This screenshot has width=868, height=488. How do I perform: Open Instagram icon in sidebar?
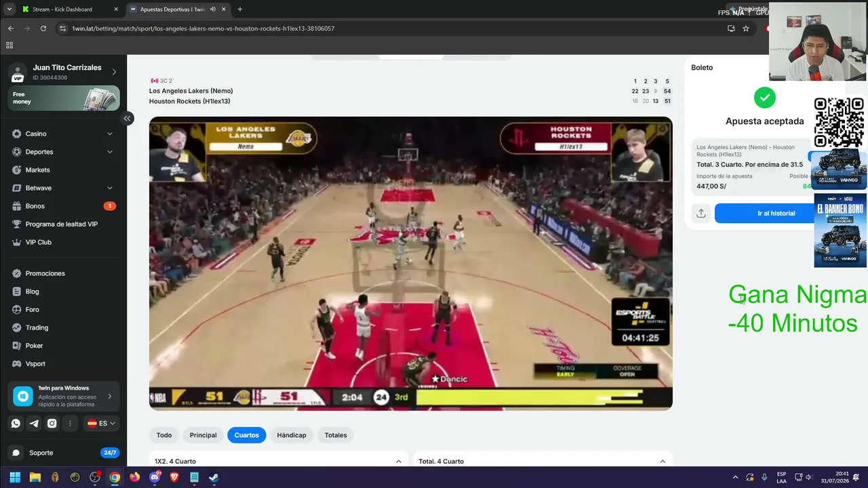(52, 424)
